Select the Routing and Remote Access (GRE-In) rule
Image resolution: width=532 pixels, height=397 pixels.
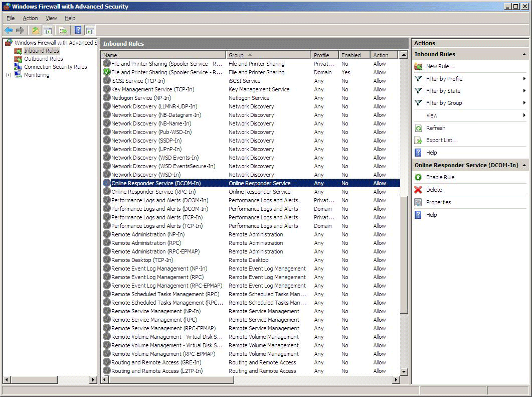250,362
